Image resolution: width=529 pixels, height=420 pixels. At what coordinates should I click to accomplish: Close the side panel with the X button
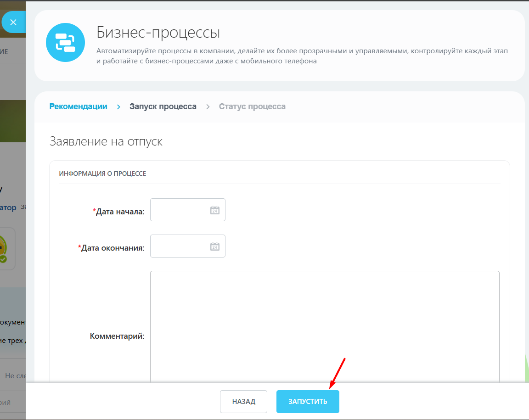coord(13,22)
